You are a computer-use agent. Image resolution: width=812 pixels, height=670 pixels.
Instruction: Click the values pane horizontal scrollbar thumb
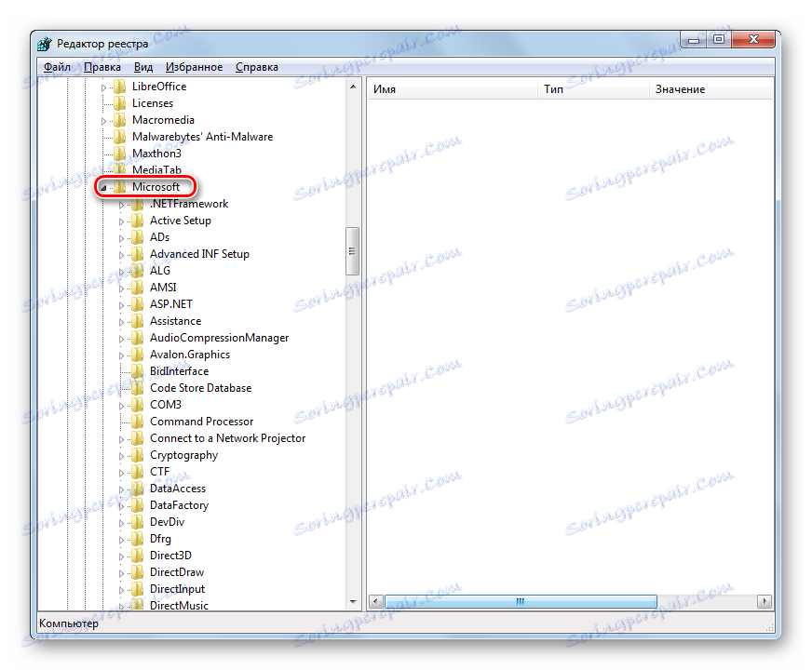pyautogui.click(x=521, y=601)
